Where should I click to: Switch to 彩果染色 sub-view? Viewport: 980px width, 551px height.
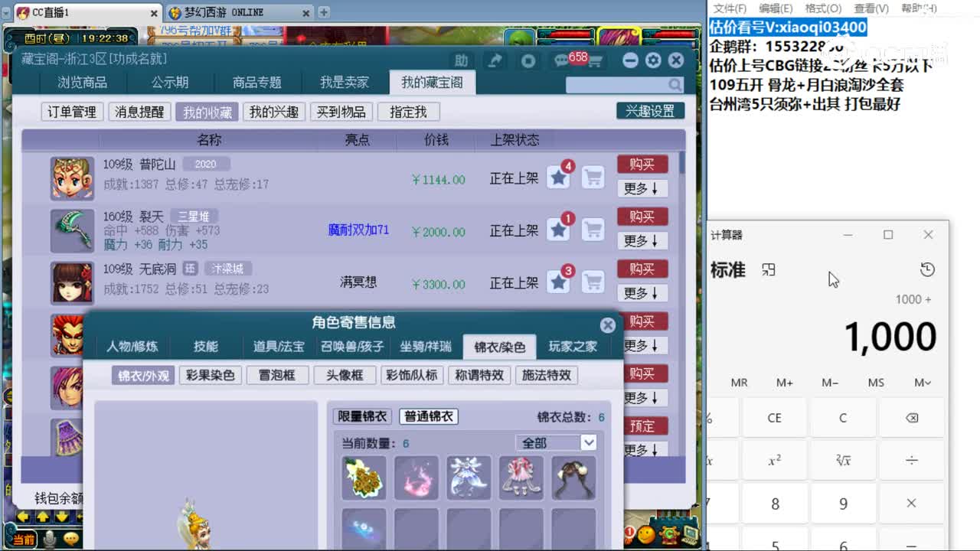(210, 375)
